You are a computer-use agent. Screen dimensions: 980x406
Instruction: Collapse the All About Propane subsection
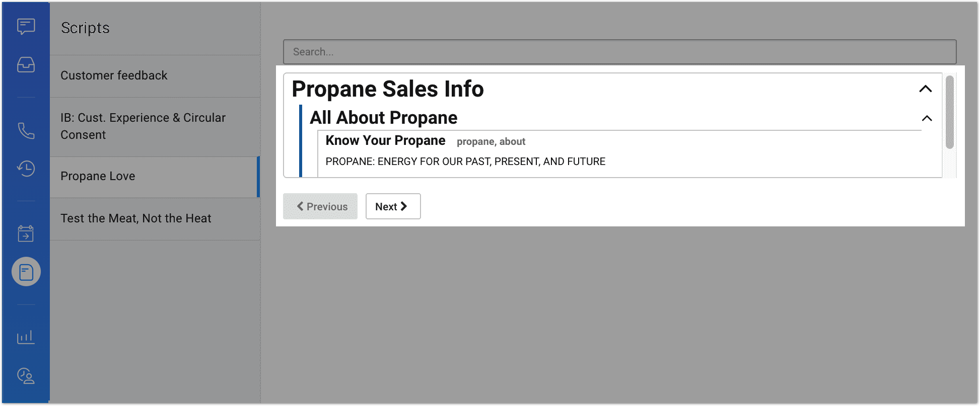(927, 118)
